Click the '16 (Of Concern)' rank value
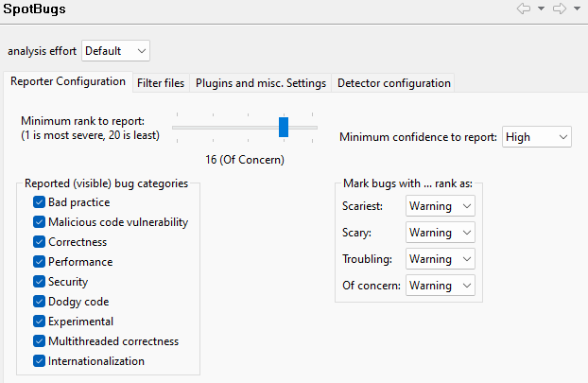The height and width of the screenshot is (383, 588). coord(245,160)
